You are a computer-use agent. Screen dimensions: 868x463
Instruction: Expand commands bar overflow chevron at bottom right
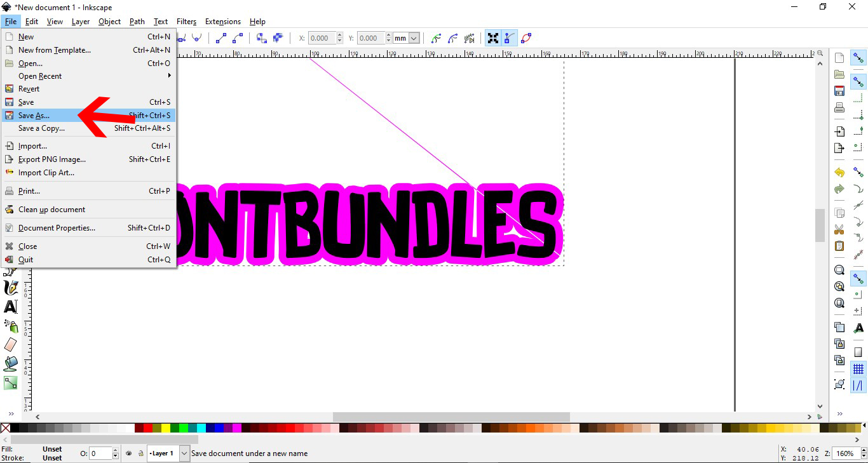[839, 413]
